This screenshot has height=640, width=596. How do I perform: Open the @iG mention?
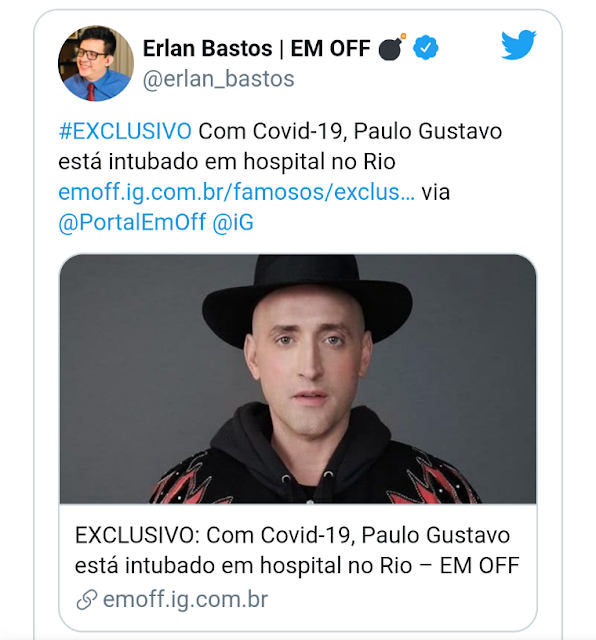point(233,222)
